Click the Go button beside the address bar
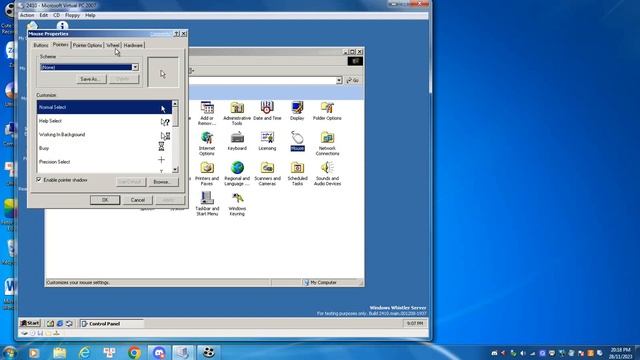640x360 pixels. pos(353,80)
